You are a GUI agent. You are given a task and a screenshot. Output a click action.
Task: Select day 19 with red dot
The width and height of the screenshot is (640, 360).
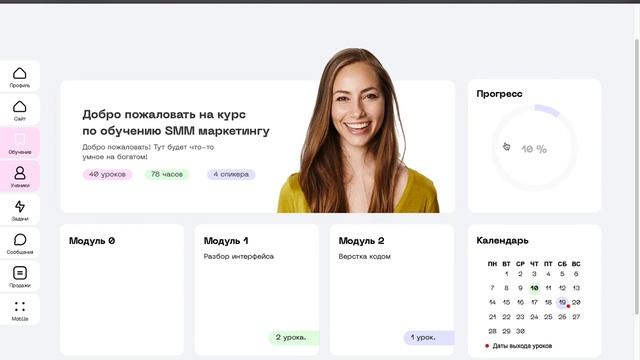click(562, 302)
